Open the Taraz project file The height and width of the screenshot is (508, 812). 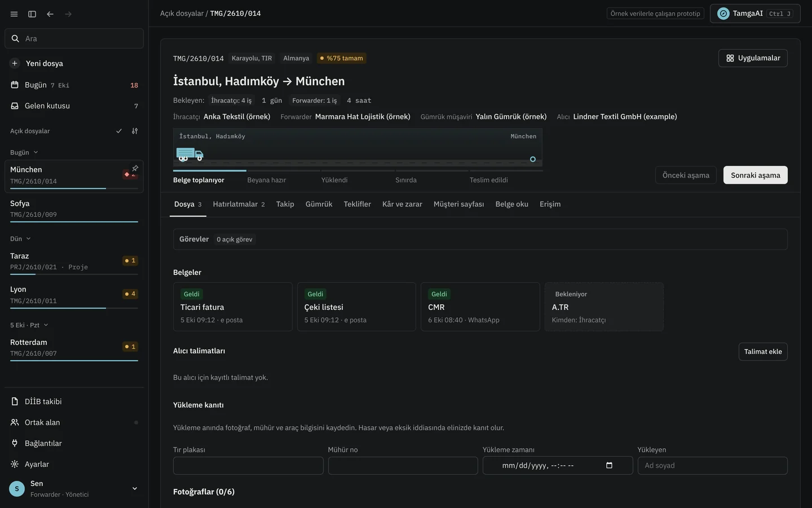coord(74,261)
